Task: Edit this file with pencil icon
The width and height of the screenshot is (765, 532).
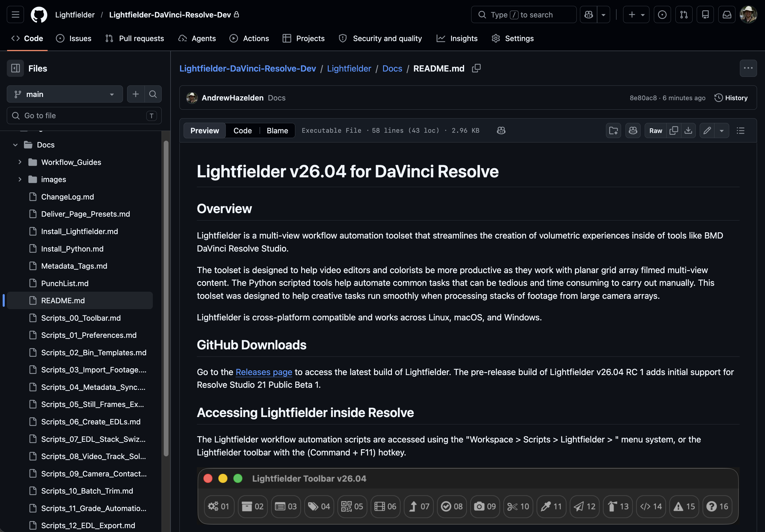Action: point(707,131)
